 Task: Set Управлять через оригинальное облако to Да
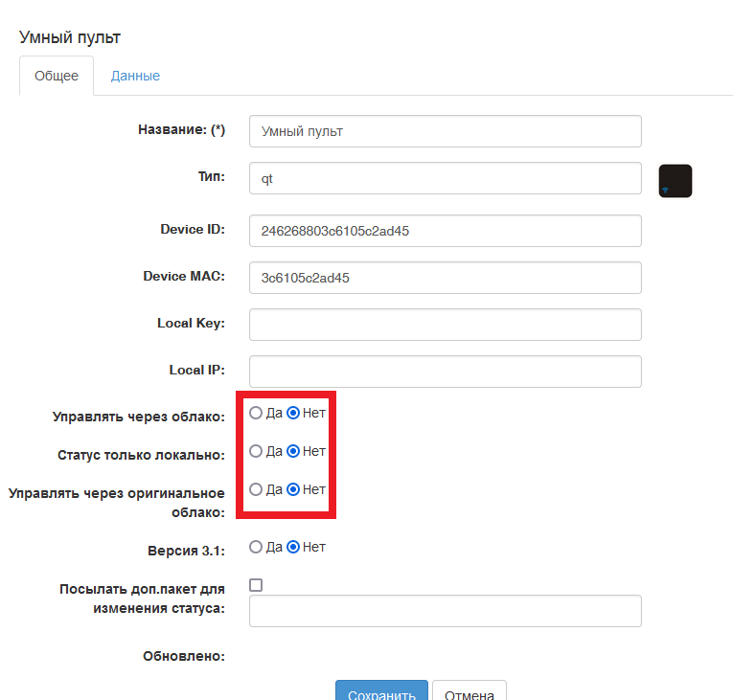tap(256, 489)
